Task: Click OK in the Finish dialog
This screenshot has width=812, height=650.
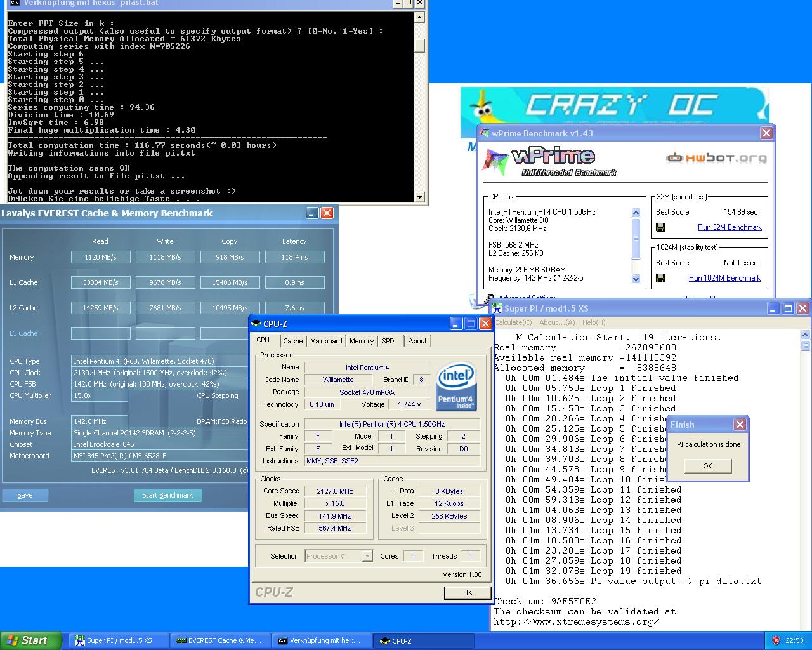Action: (707, 465)
